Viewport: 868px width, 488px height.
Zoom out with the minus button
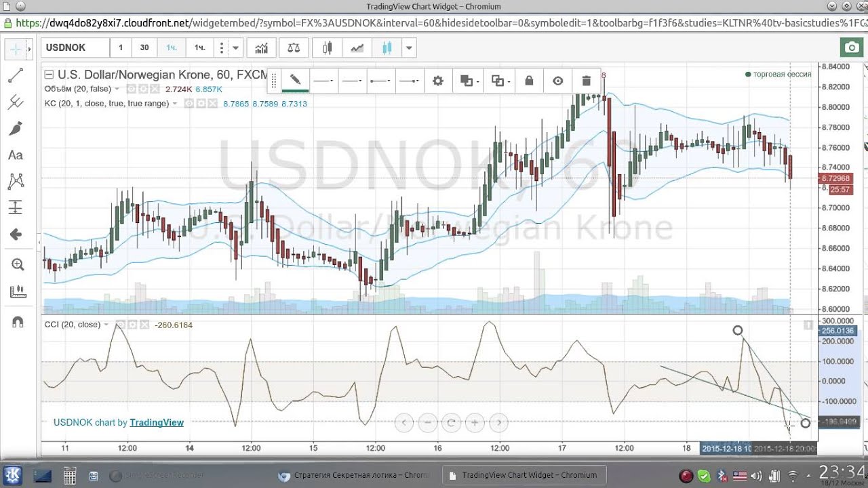428,423
